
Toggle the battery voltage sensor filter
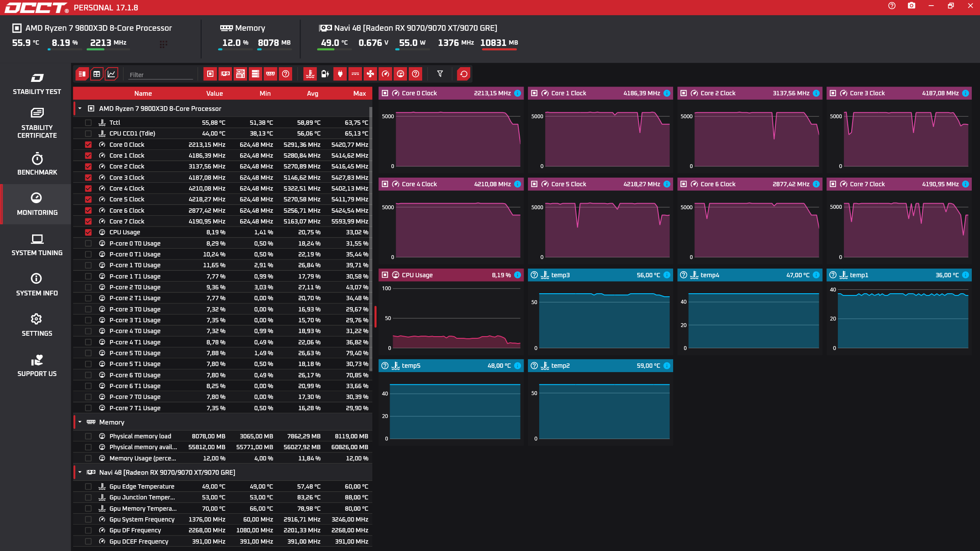(x=325, y=74)
